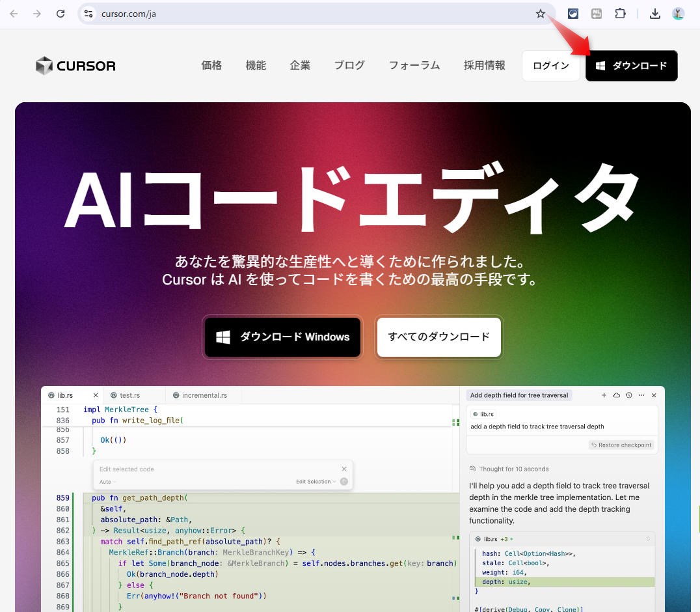Switch to the test.rs tab
This screenshot has width=700, height=612.
(129, 395)
